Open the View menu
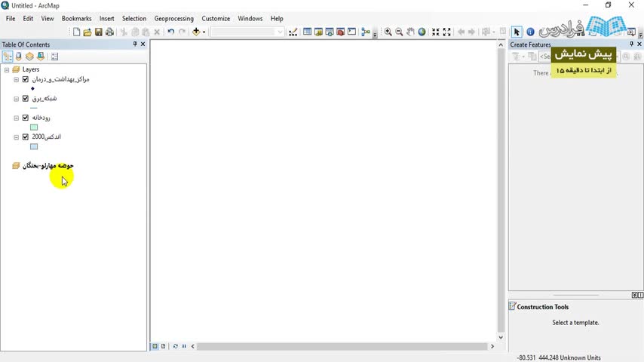This screenshot has width=644, height=362. [x=48, y=19]
